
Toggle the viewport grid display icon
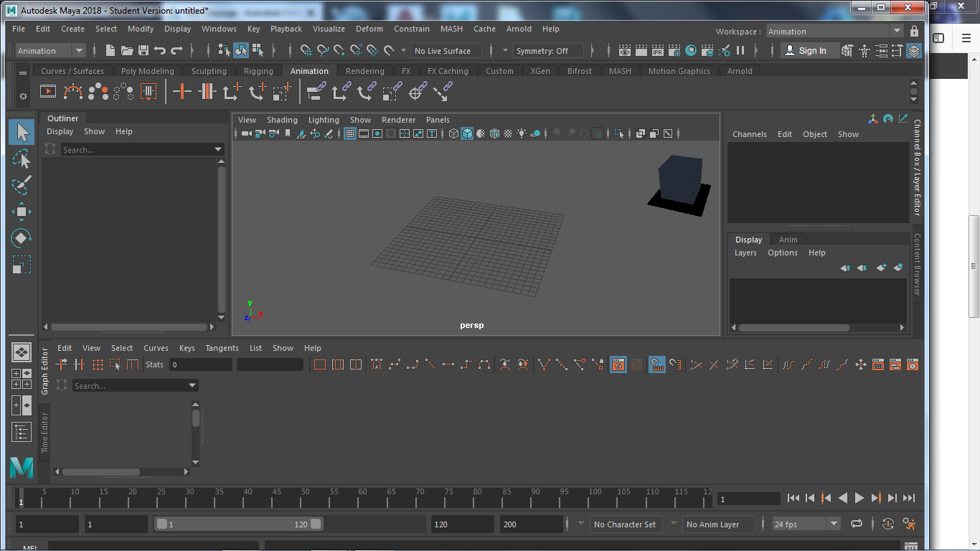point(350,133)
